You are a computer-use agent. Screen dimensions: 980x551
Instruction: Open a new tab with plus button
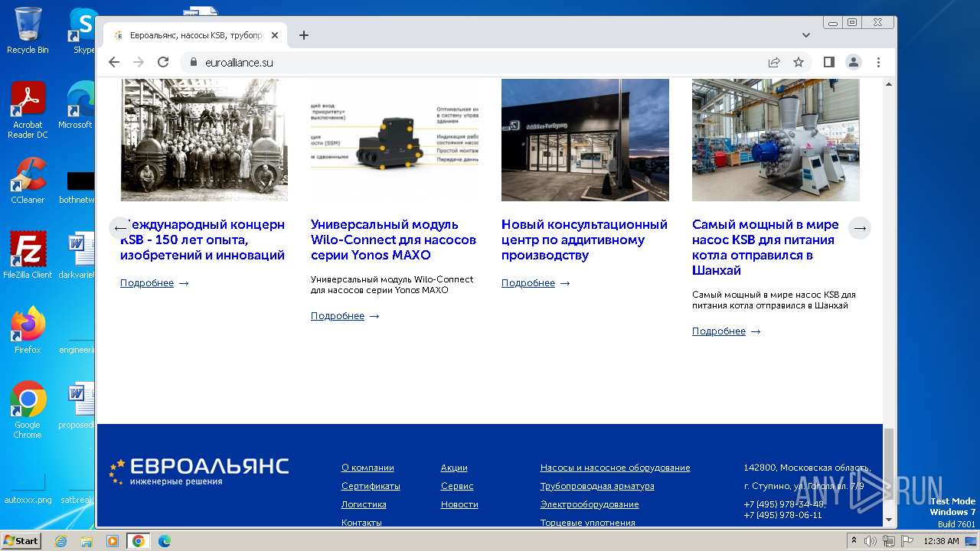304,35
